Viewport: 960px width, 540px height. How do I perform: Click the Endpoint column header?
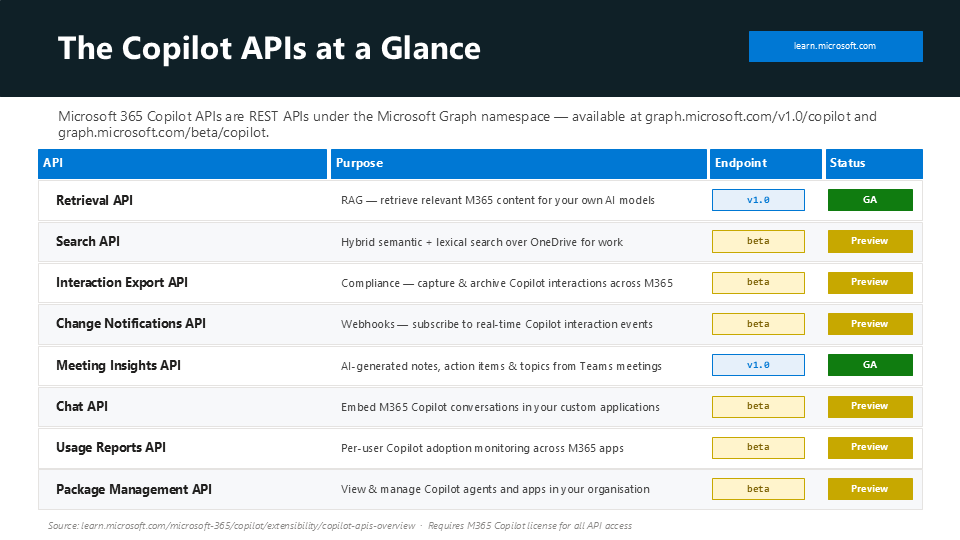(x=740, y=163)
